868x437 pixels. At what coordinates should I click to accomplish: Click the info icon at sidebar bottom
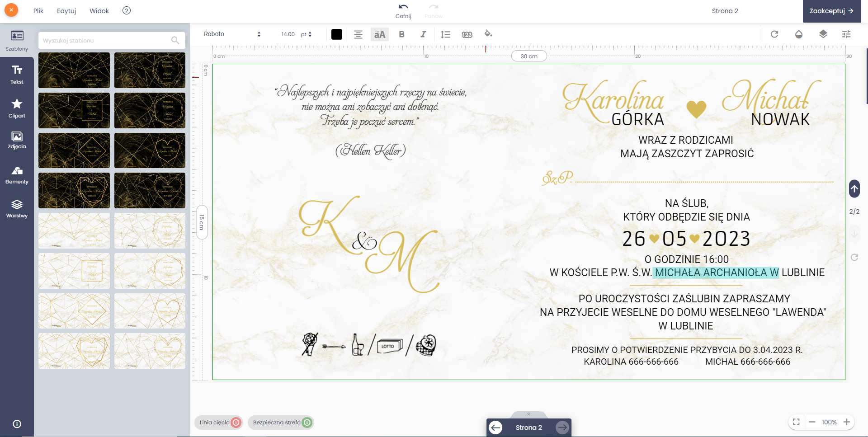pos(17,424)
